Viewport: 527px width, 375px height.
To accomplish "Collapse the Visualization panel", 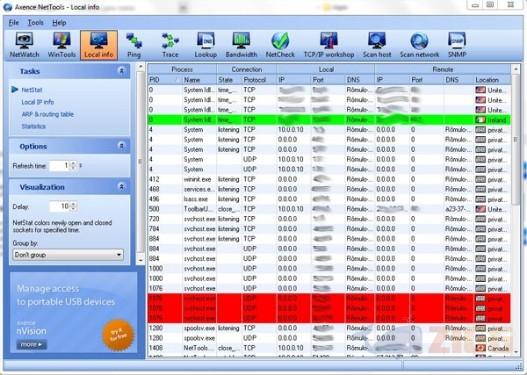I will (122, 186).
